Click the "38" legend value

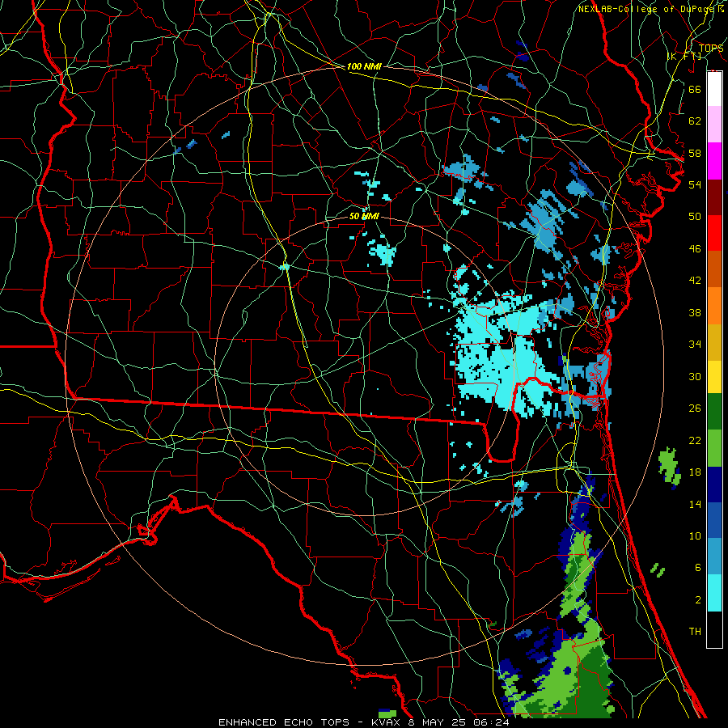[695, 312]
